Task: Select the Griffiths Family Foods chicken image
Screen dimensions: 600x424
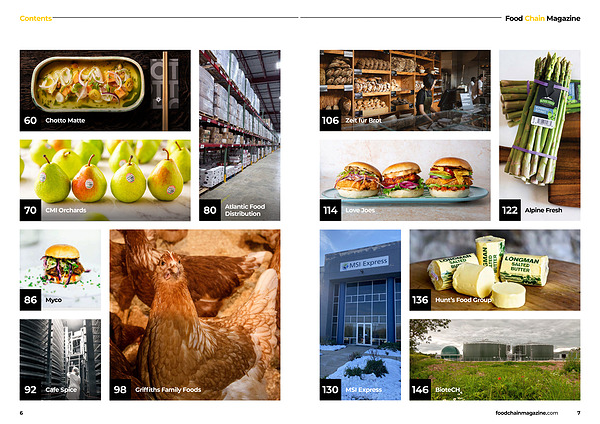Action: click(x=195, y=315)
